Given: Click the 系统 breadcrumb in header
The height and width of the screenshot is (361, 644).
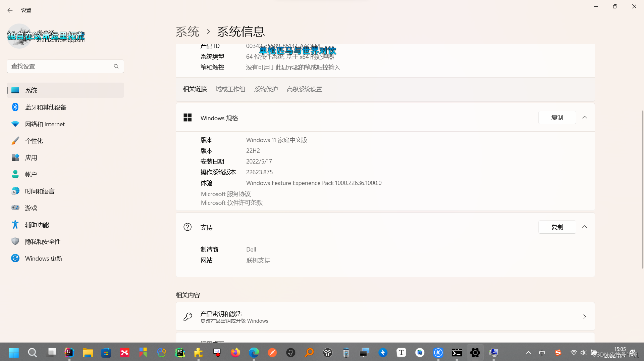Looking at the screenshot, I should [187, 32].
